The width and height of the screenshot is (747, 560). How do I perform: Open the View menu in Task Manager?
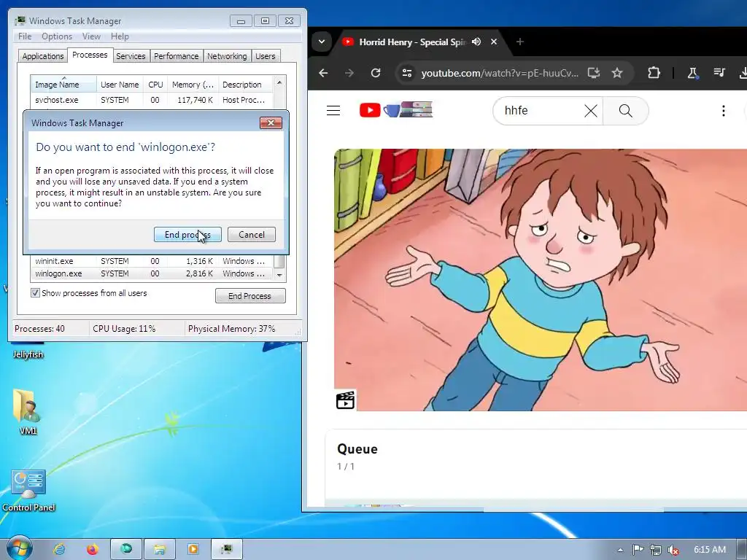coord(91,36)
